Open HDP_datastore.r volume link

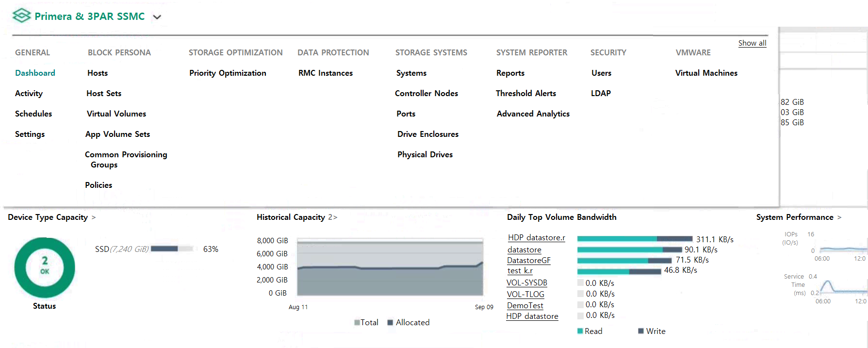click(x=537, y=238)
